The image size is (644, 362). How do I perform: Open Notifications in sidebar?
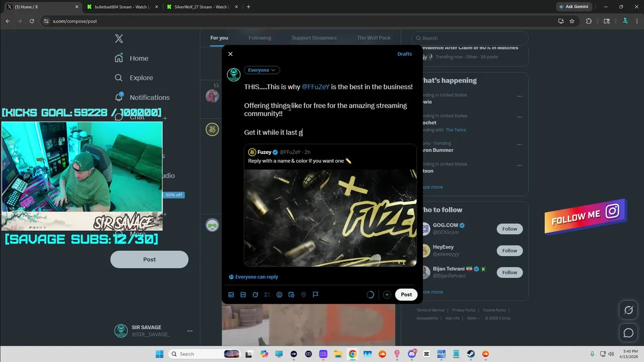(x=142, y=98)
